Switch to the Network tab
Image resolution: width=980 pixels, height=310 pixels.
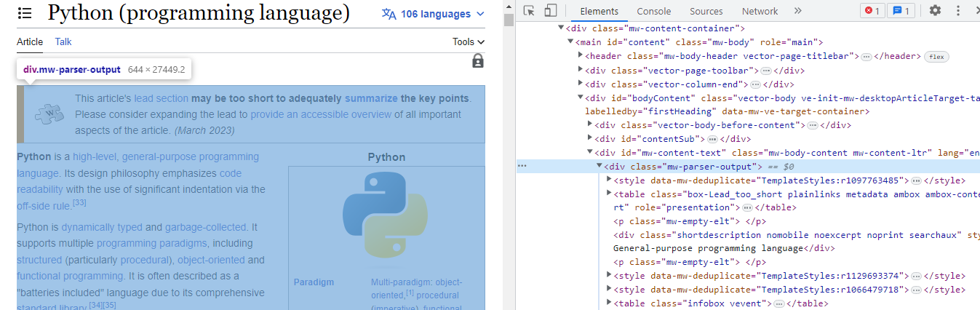[x=760, y=11]
